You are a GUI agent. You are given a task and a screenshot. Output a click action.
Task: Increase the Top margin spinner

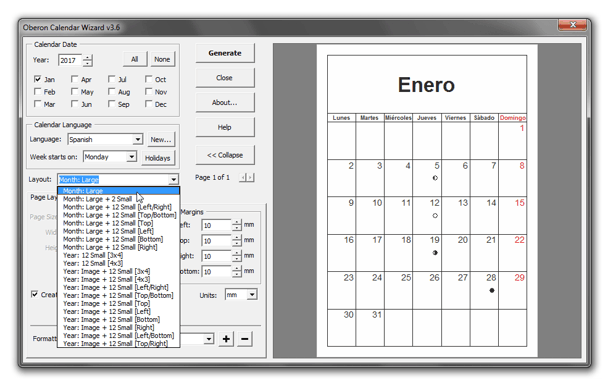(x=237, y=237)
